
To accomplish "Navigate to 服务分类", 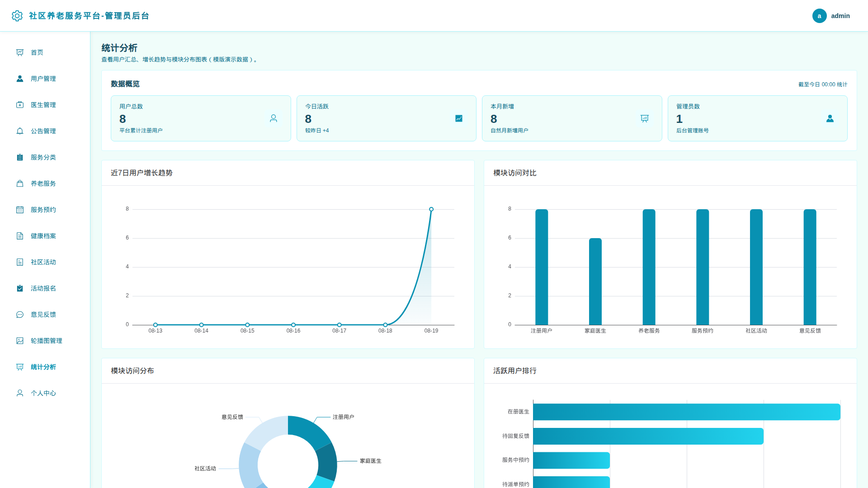I will click(x=45, y=157).
